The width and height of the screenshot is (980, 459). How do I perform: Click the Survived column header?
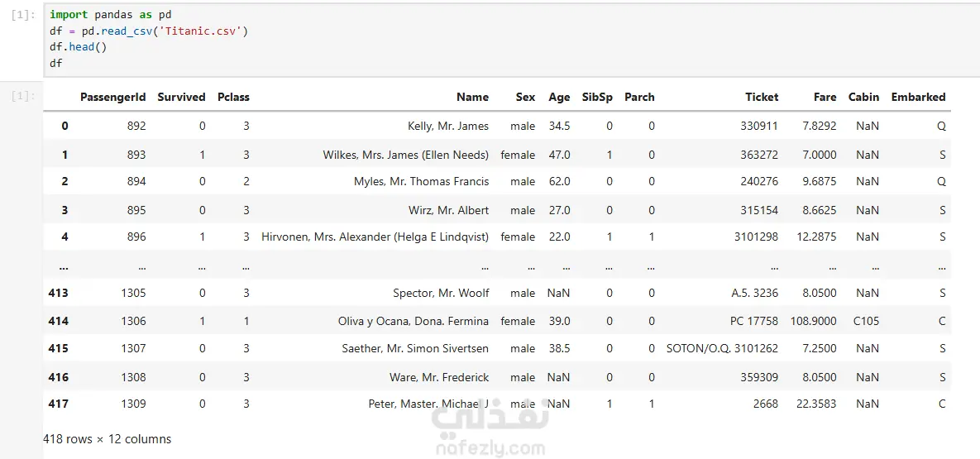[x=181, y=97]
